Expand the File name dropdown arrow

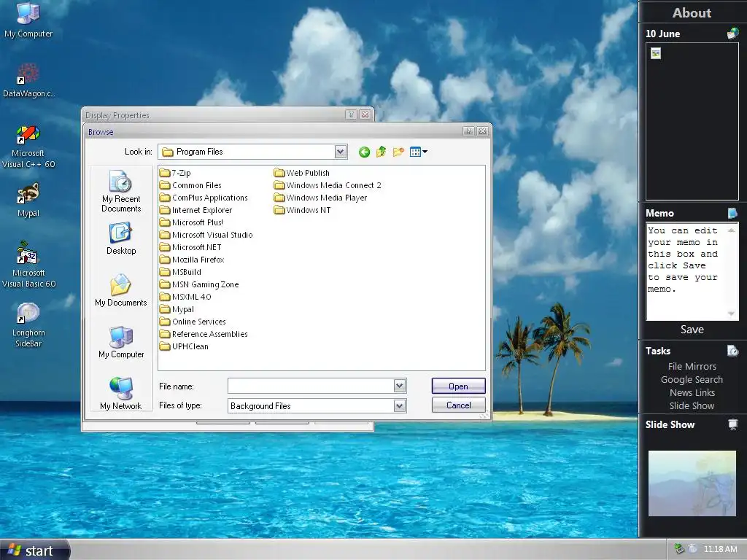(400, 386)
